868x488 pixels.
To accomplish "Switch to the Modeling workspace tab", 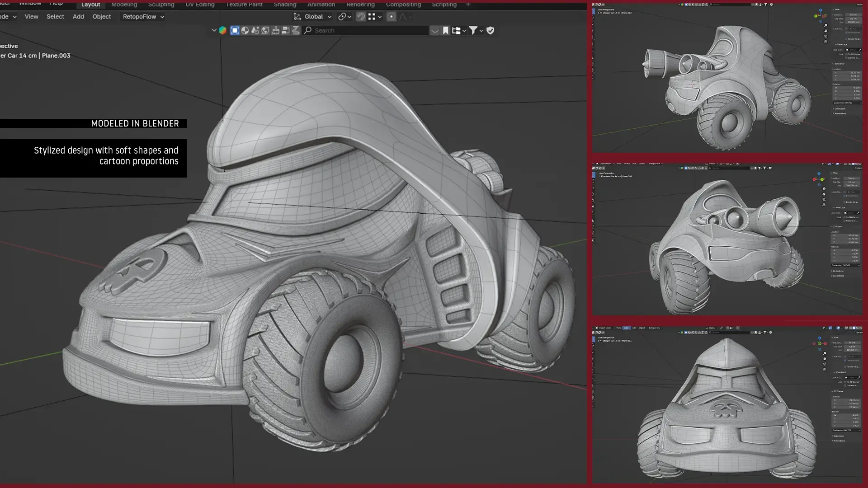I will click(x=124, y=5).
